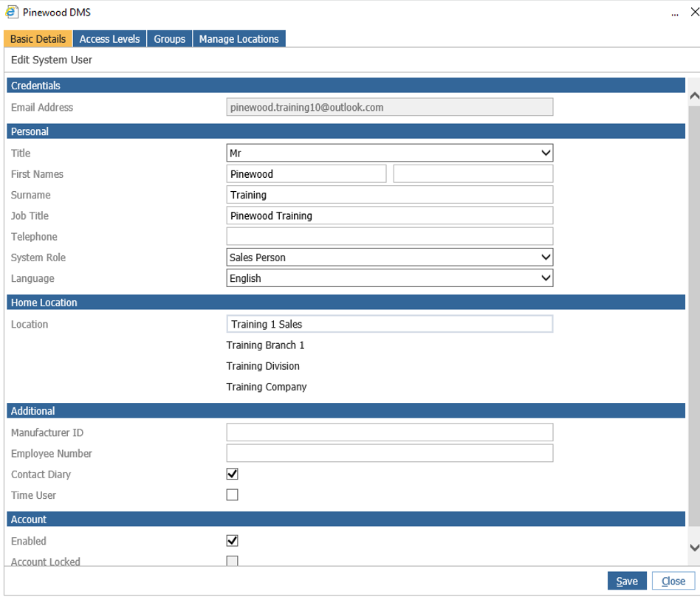Click into the Telephone input field

point(390,236)
